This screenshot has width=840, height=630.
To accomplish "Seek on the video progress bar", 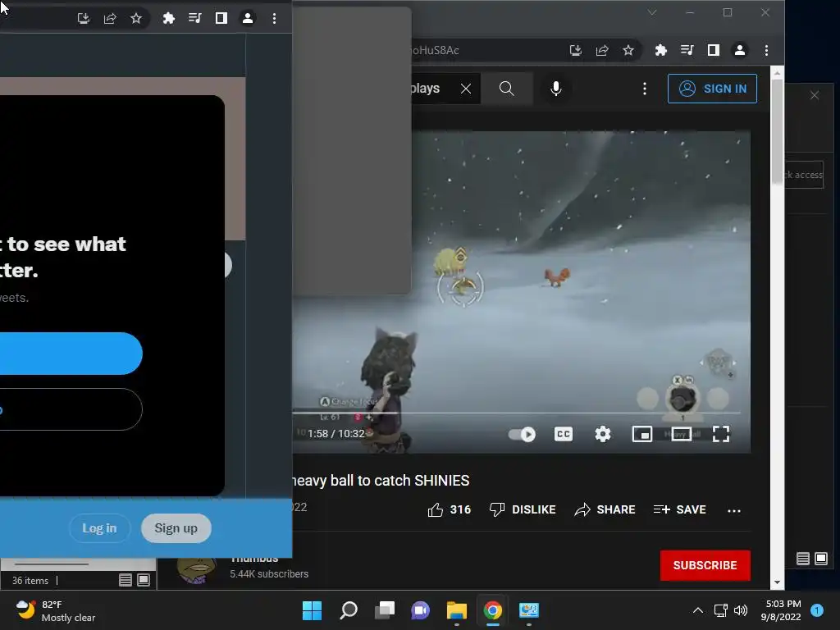I will click(x=517, y=413).
